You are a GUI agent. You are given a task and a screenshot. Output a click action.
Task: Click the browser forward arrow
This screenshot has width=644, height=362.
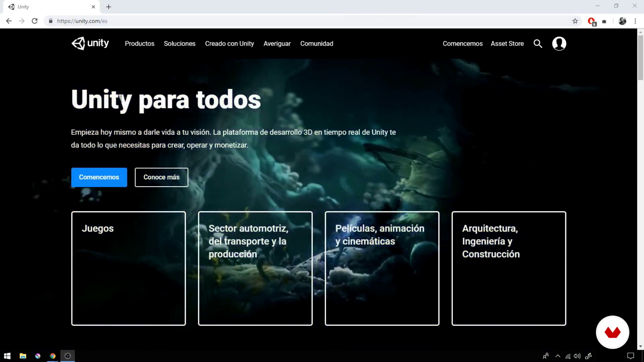[x=22, y=21]
